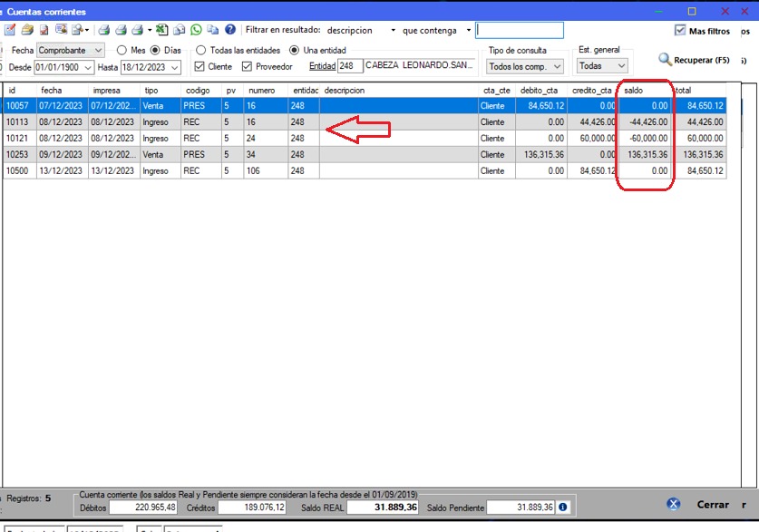Click the email envelope icon in toolbar
The image size is (759, 532).
coord(180,30)
